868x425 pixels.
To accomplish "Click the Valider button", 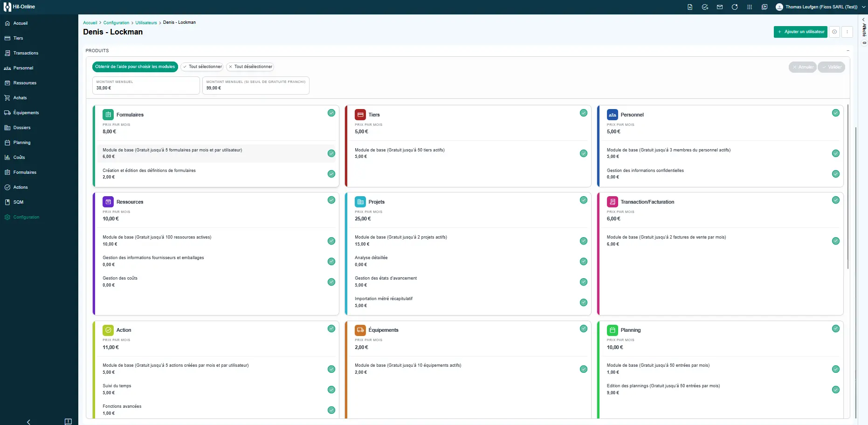I will (831, 67).
